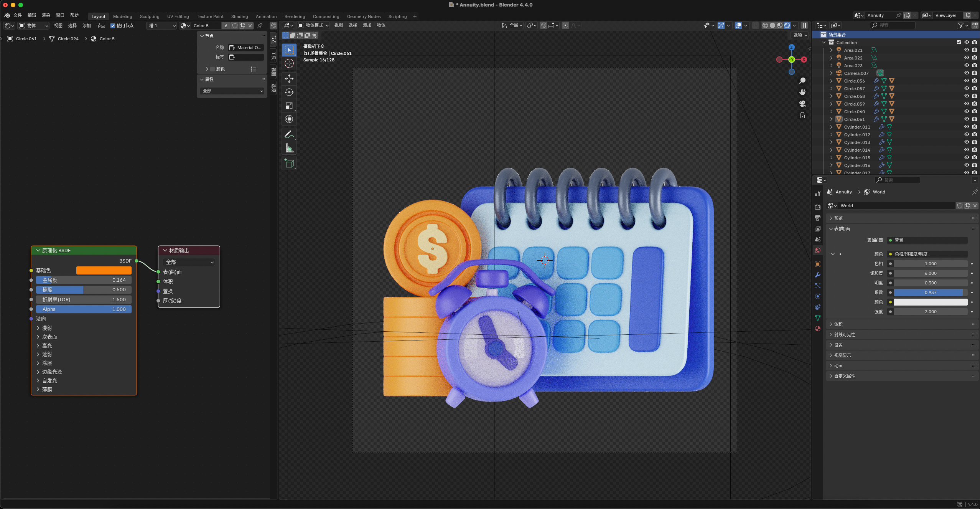Open the 物体模式 mode dropdown

[x=312, y=25]
